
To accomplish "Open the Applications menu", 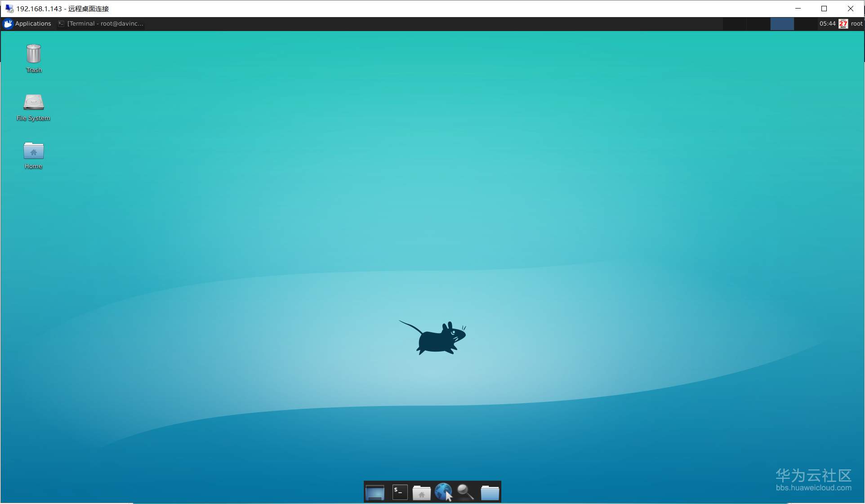I will click(x=27, y=23).
